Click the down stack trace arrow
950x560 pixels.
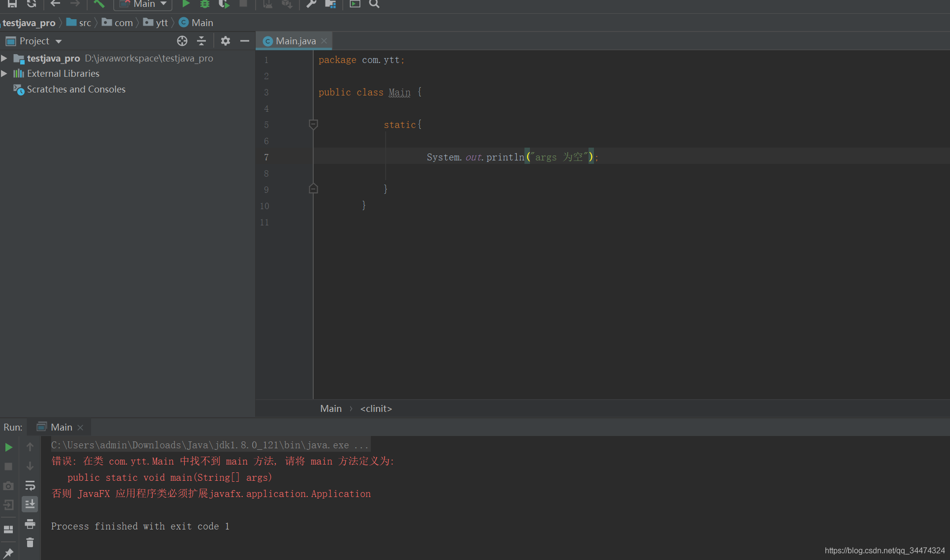[x=30, y=466]
